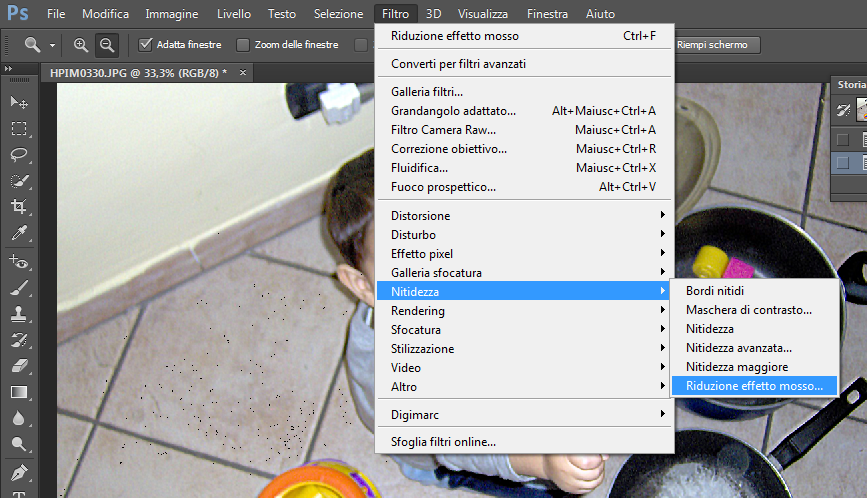The width and height of the screenshot is (867, 498).
Task: Open the Selezione menu
Action: pos(338,14)
